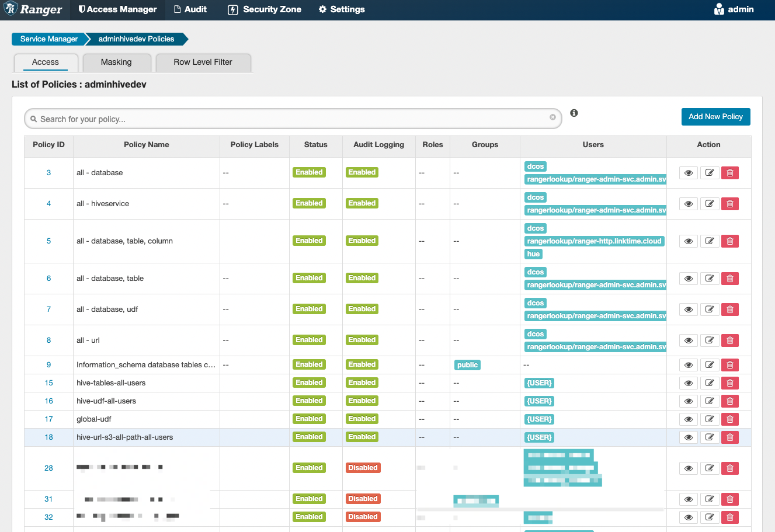Click the Enabled status badge for all - url
This screenshot has height=532, width=775.
click(x=309, y=340)
